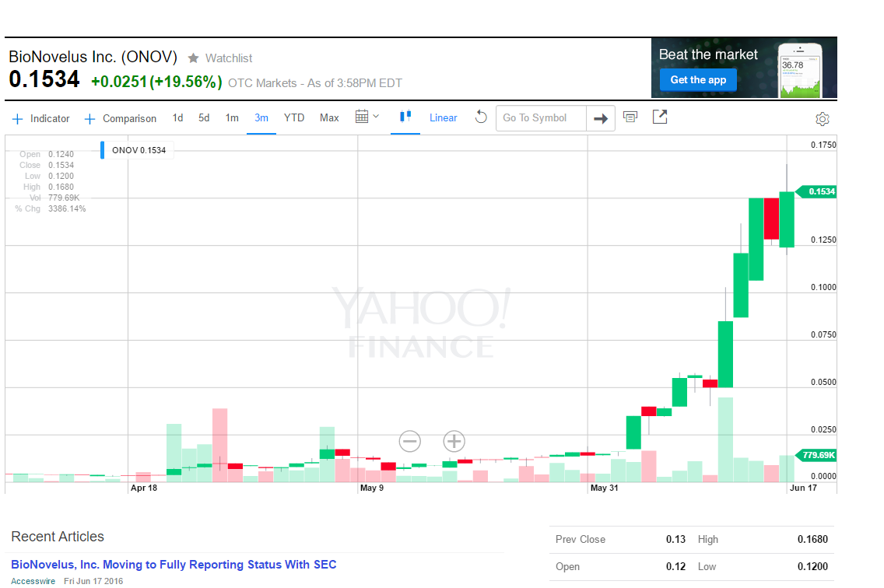The width and height of the screenshot is (884, 588).
Task: Click the Accesswire source link
Action: click(x=33, y=581)
